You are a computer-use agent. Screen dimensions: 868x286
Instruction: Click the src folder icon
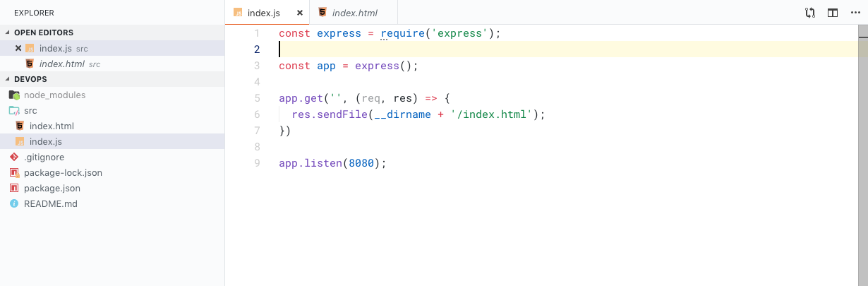coord(14,110)
